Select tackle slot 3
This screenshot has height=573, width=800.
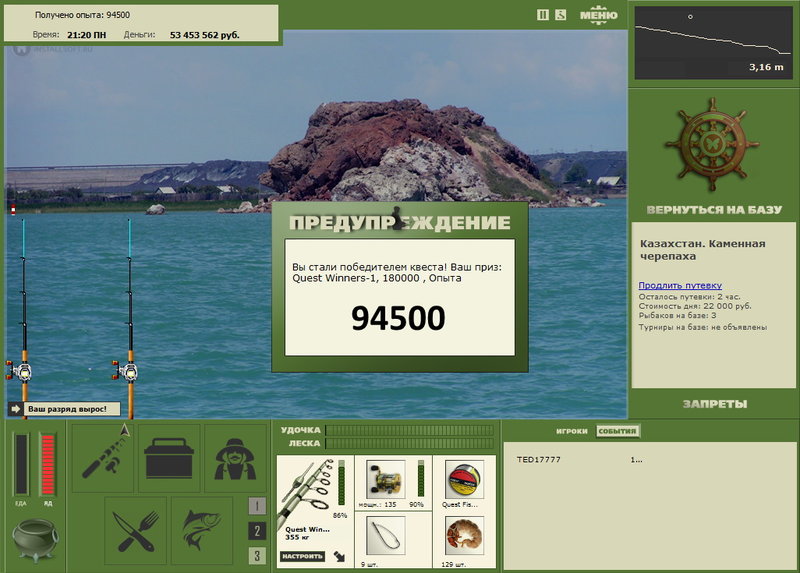pos(257,556)
